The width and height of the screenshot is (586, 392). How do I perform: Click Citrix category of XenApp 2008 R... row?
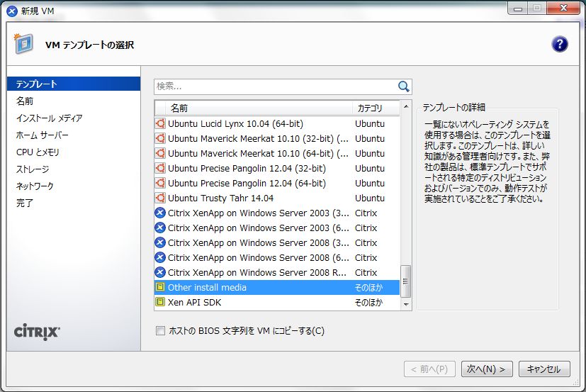click(x=366, y=272)
